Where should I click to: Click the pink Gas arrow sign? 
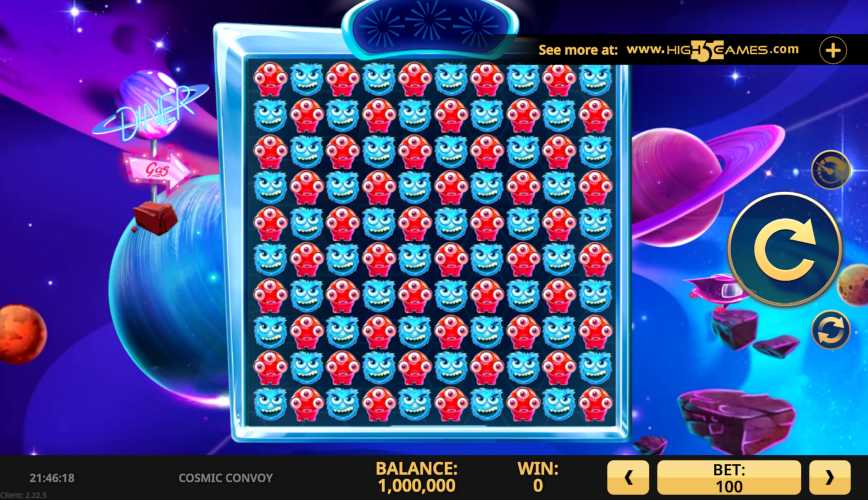point(157,169)
